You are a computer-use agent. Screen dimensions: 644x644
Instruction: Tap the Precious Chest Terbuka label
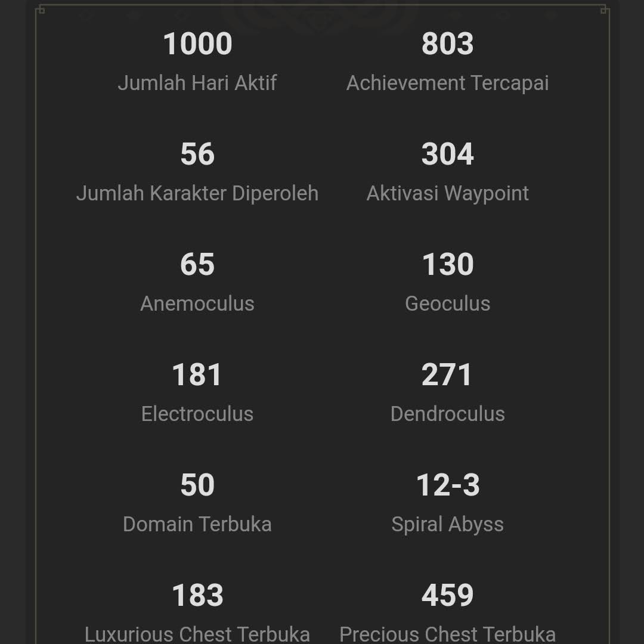[x=447, y=634]
